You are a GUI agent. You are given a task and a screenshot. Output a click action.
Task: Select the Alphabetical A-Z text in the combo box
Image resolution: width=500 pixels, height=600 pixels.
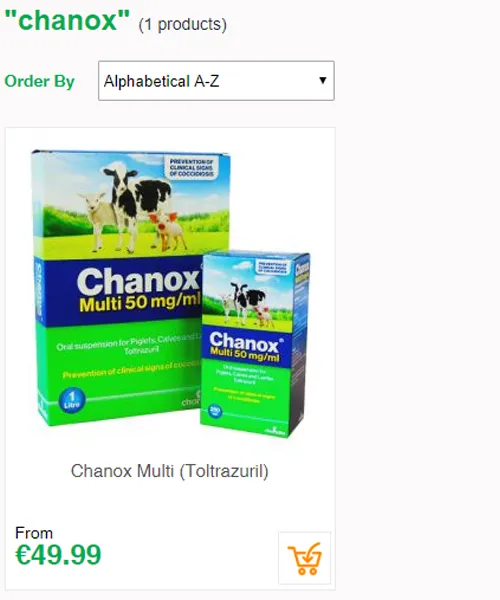pos(161,82)
